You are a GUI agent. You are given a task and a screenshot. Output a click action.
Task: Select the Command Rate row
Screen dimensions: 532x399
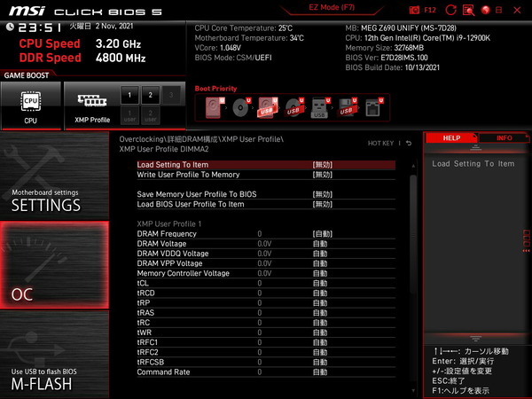(266, 372)
